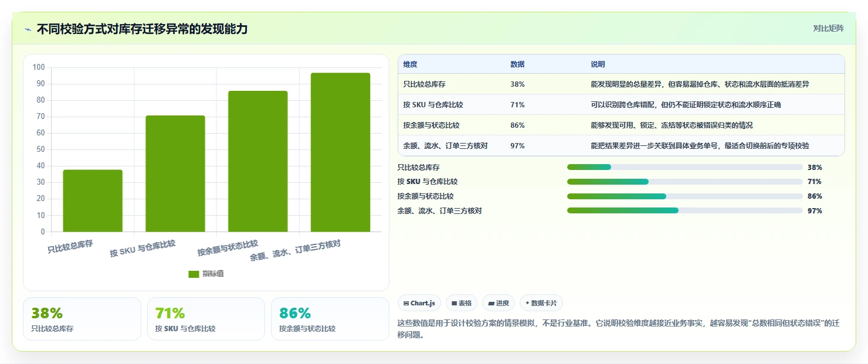This screenshot has width=868, height=364.
Task: Click the 97% figure beside the progress bar
Action: [x=815, y=211]
